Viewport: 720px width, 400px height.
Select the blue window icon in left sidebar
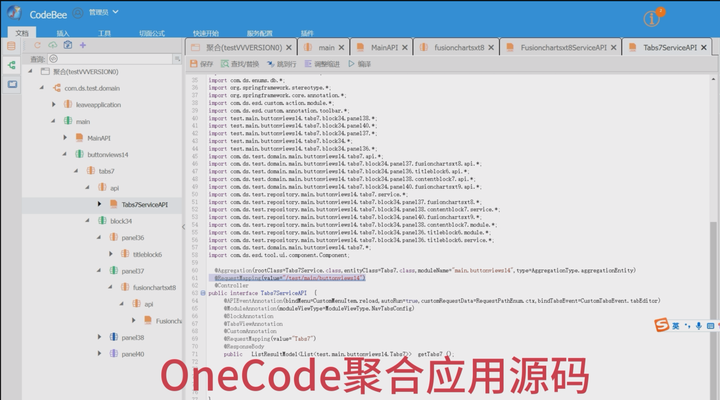coord(12,85)
